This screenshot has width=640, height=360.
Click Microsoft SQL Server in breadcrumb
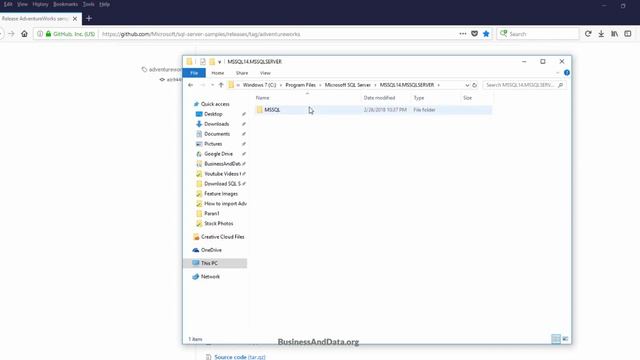347,85
